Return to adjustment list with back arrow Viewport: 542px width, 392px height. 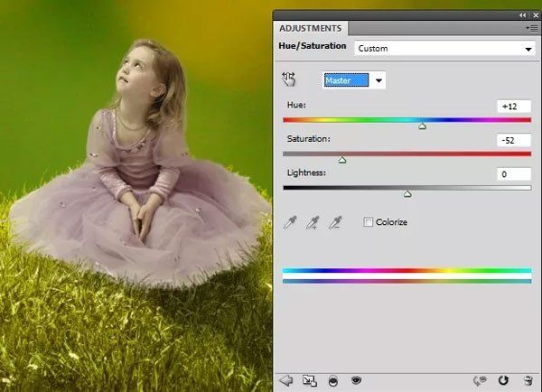[x=286, y=381]
